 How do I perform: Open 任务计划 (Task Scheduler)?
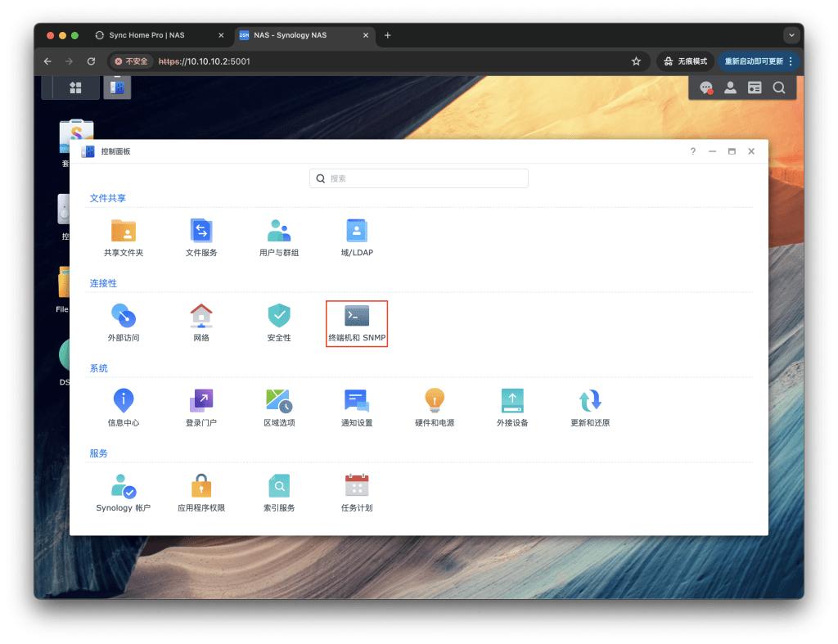[357, 493]
